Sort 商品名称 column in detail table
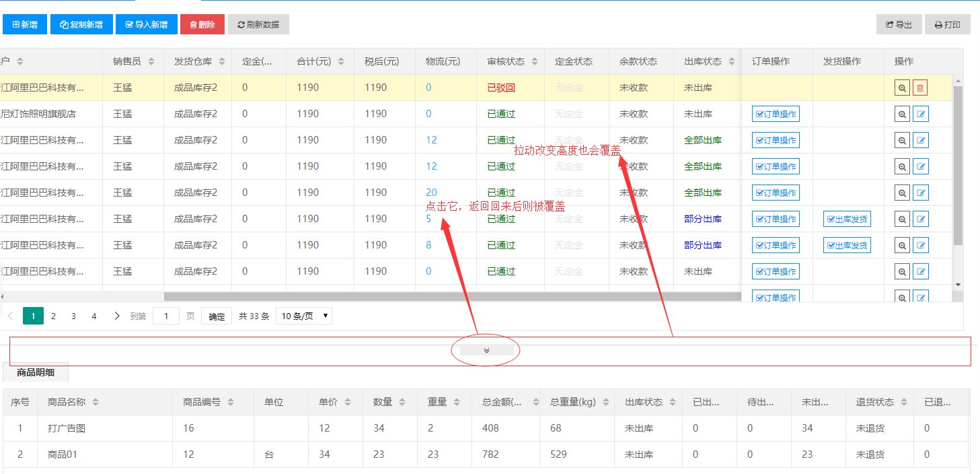The height and width of the screenshot is (474, 980). coord(96,402)
